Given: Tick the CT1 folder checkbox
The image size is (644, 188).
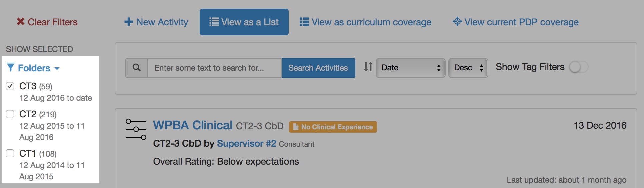Looking at the screenshot, I should [10, 153].
